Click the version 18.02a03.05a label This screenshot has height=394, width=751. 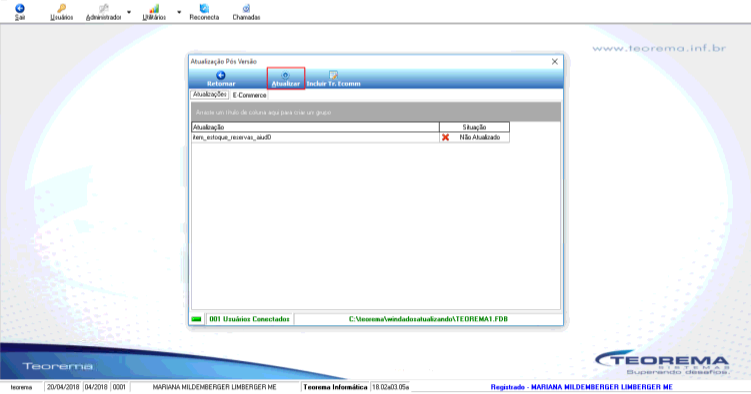[390, 387]
